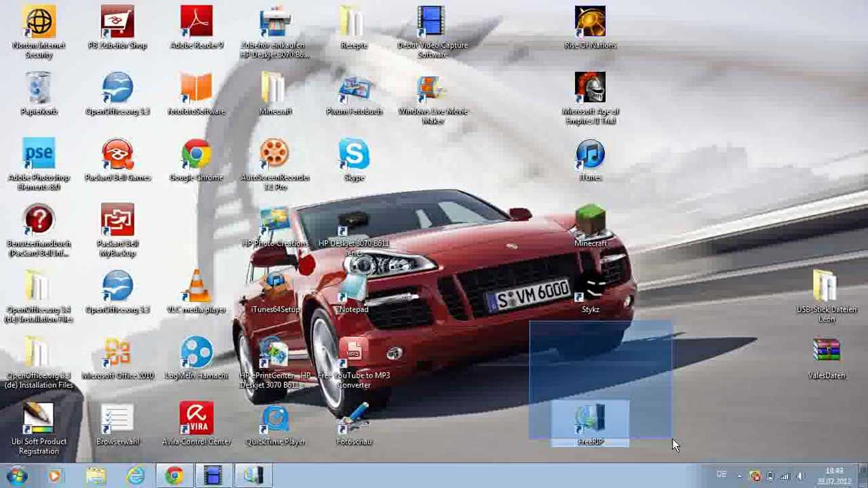Select the Papierkorb recycle bin
The width and height of the screenshot is (868, 488).
(x=39, y=95)
